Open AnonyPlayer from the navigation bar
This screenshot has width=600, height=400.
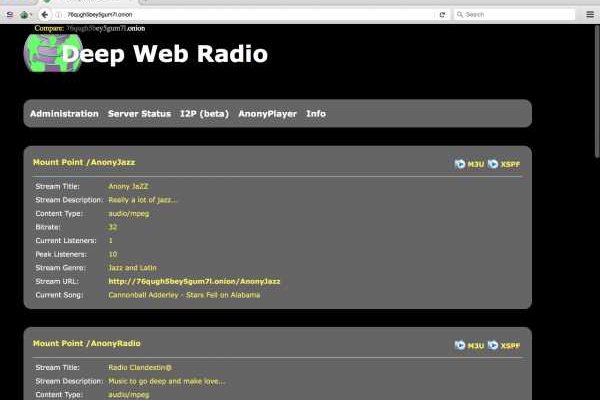(267, 114)
